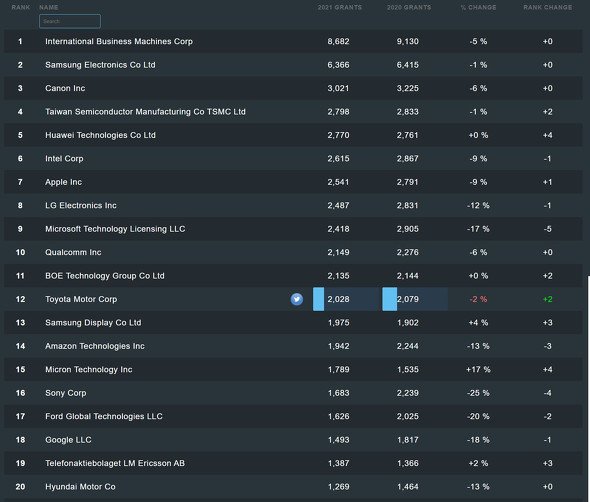The image size is (590, 502).
Task: Sort by the RANK CHANGE column header
Action: (x=548, y=7)
